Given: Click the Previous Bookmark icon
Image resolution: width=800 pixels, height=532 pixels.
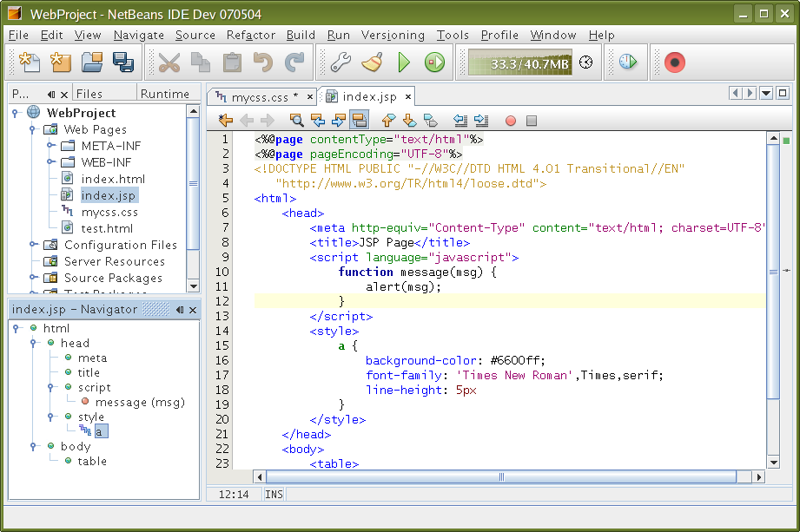Looking at the screenshot, I should coord(388,121).
